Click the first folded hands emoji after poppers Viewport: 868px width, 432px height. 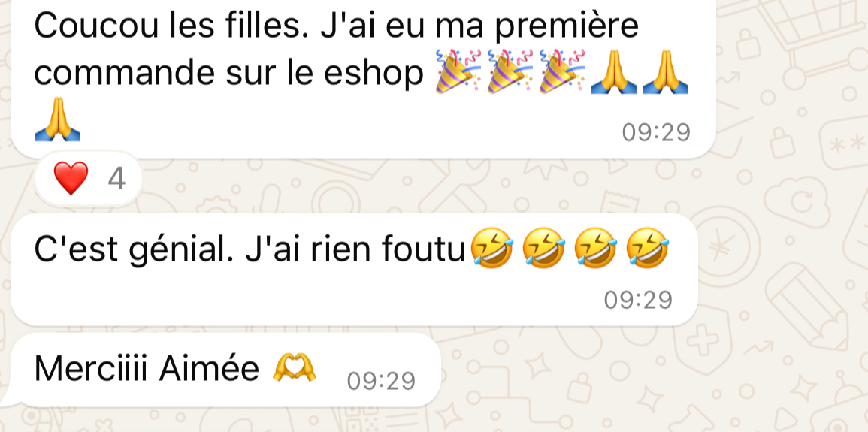(x=614, y=71)
